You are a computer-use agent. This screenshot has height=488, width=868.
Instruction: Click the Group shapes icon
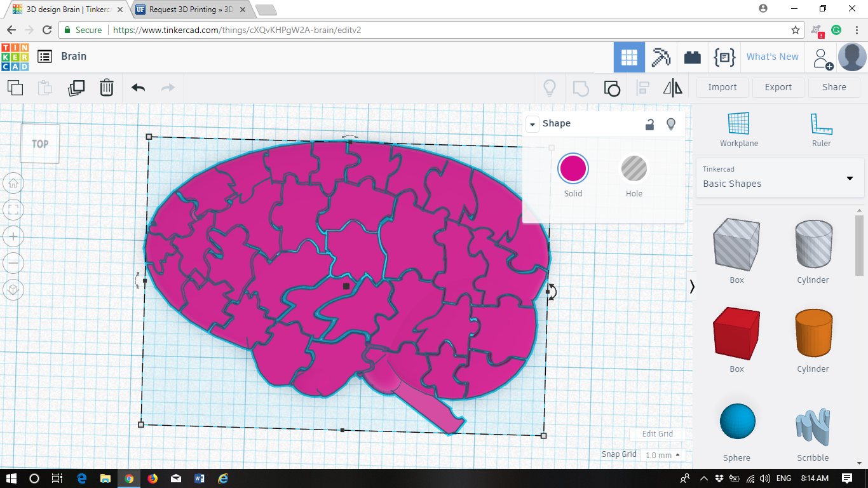581,88
